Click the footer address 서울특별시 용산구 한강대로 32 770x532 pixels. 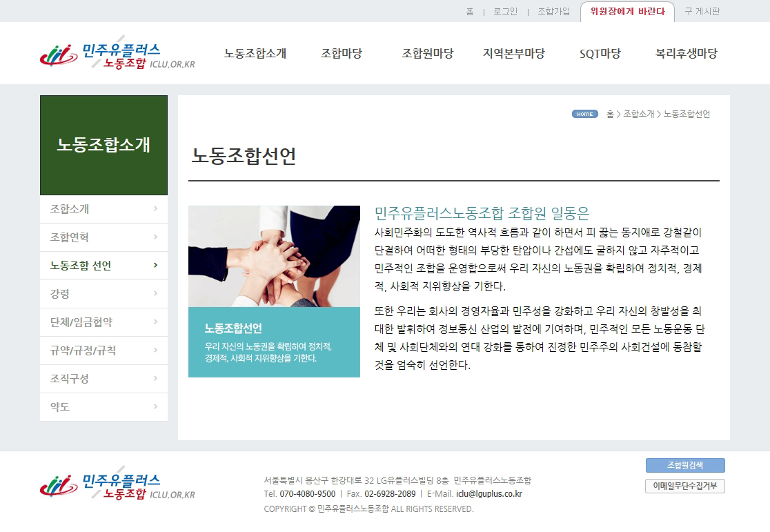point(319,480)
